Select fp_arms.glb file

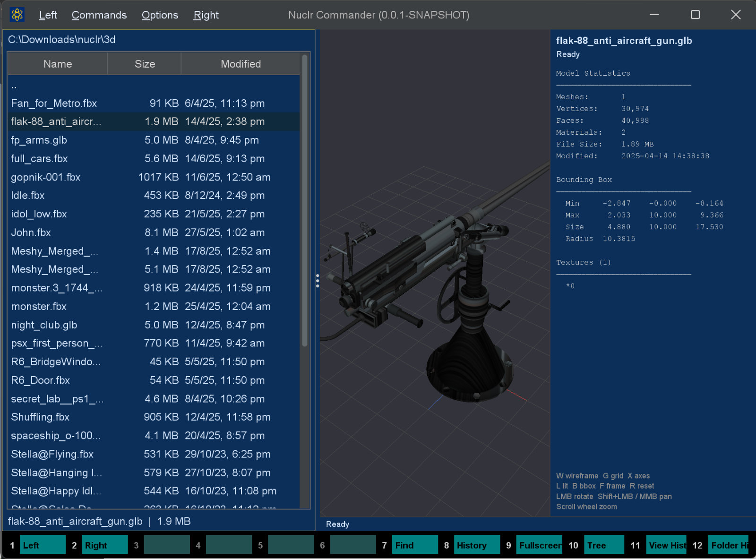click(154, 140)
